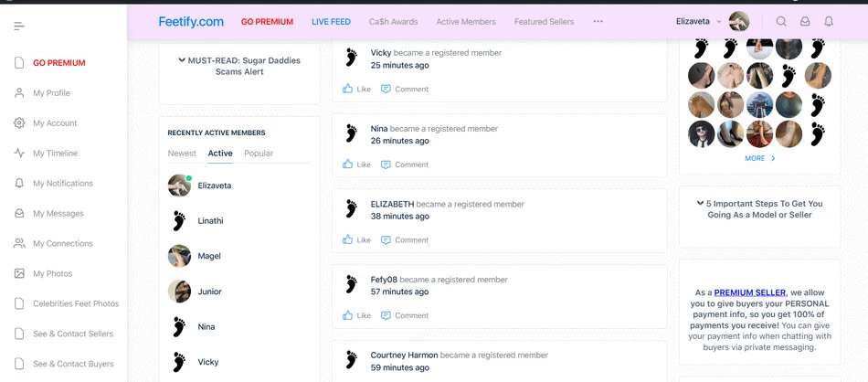868x382 pixels.
Task: Click the Comment icon under Nina's post
Action: click(x=386, y=164)
